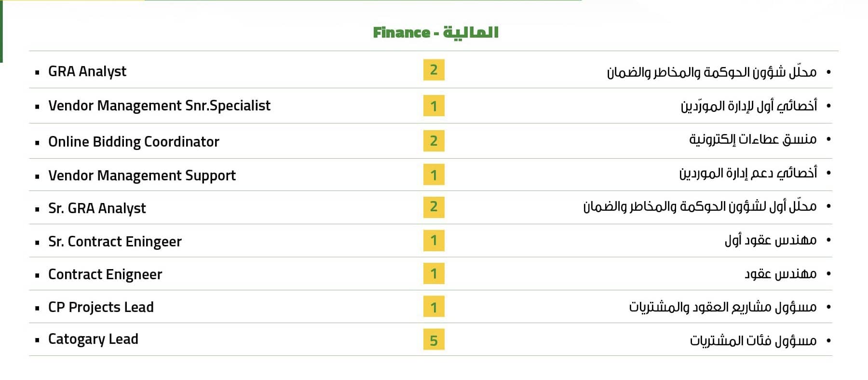The image size is (868, 380).
Task: Click Arabic text مسؤول مشاريع العقود والمشتريات
Action: tap(723, 307)
